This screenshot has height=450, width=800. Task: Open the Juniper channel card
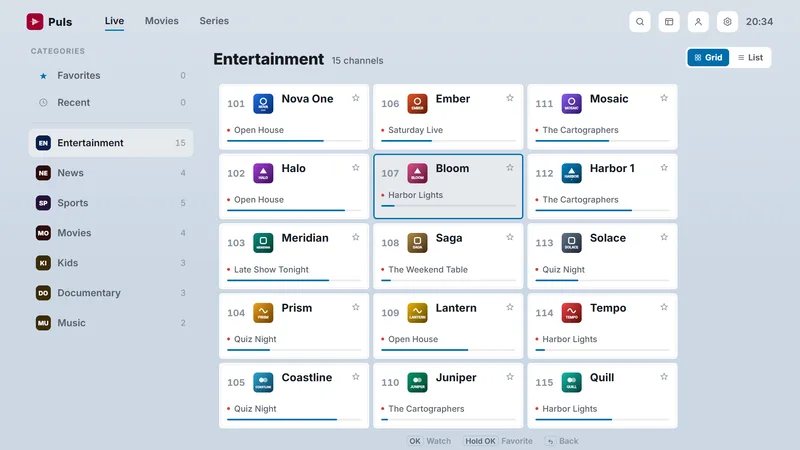(x=448, y=395)
